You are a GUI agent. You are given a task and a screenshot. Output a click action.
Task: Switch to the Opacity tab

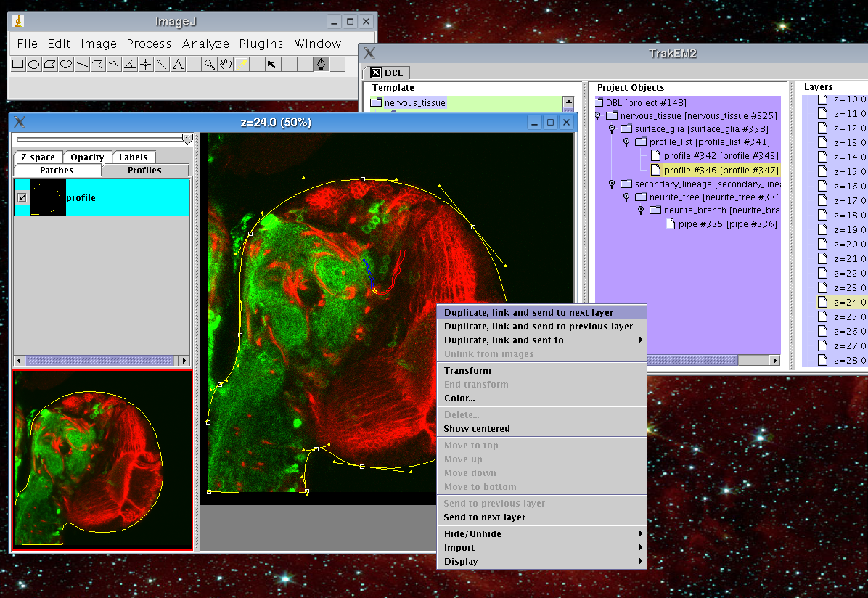coord(87,157)
